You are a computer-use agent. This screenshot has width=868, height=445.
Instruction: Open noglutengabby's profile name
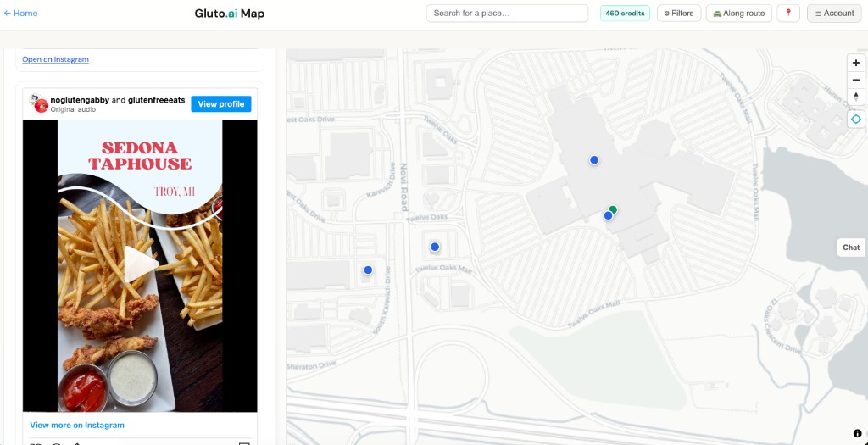80,100
